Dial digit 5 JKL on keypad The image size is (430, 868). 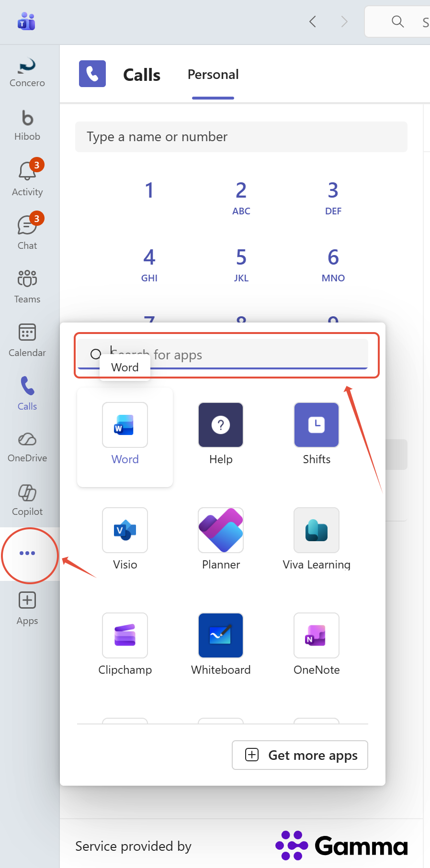pyautogui.click(x=241, y=264)
